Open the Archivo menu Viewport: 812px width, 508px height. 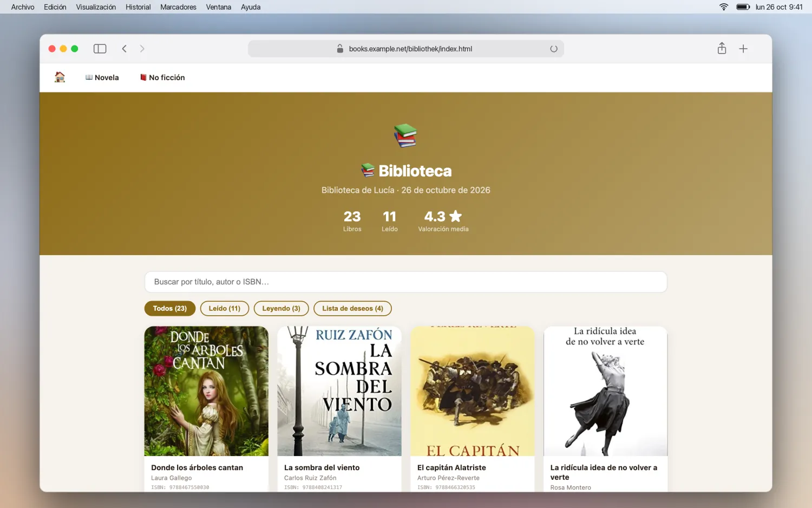tap(23, 7)
